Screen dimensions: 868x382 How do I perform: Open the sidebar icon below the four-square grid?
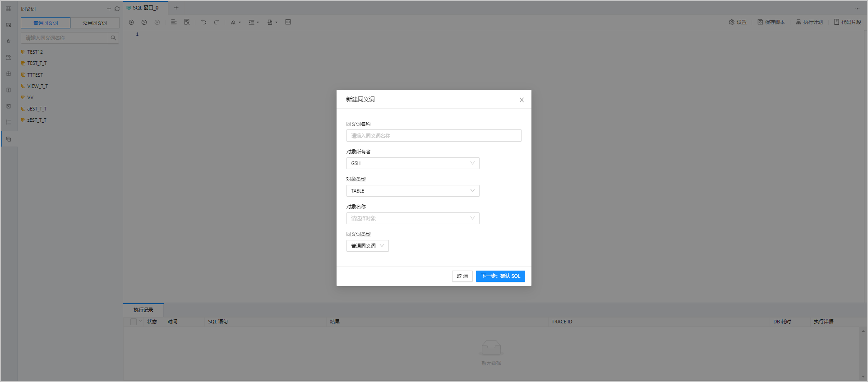coord(9,90)
